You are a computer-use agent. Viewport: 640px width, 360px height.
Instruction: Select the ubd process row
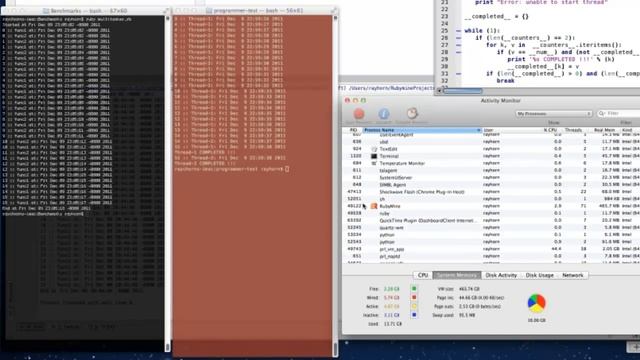491,142
